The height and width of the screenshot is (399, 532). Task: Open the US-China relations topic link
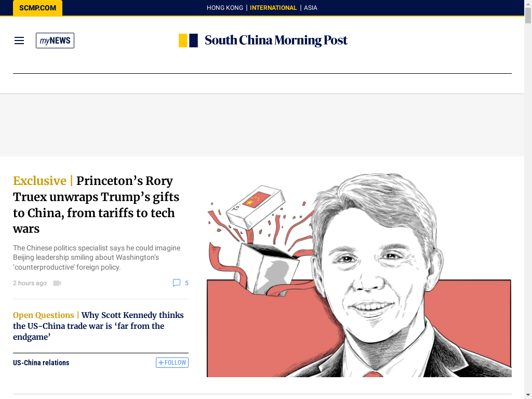[41, 363]
